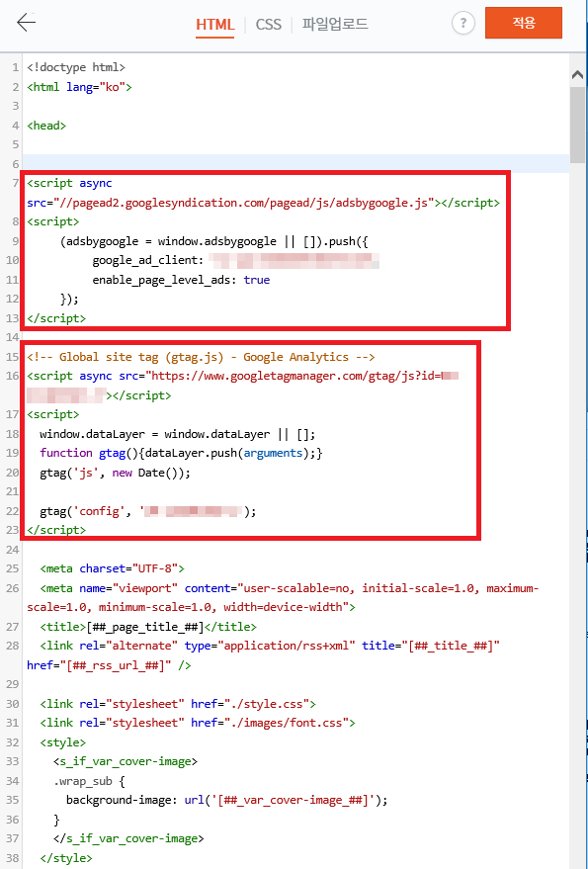Open the 파일업로드 tab
This screenshot has height=869, width=588.
pyautogui.click(x=335, y=25)
